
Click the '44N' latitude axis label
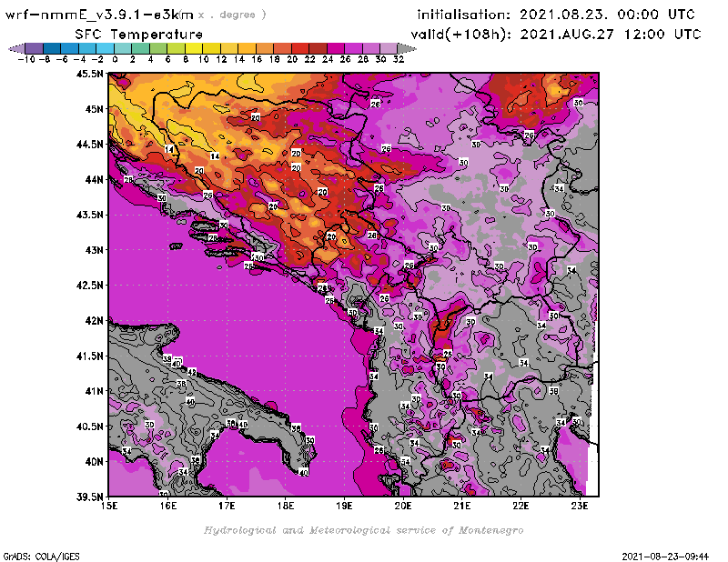(x=94, y=179)
